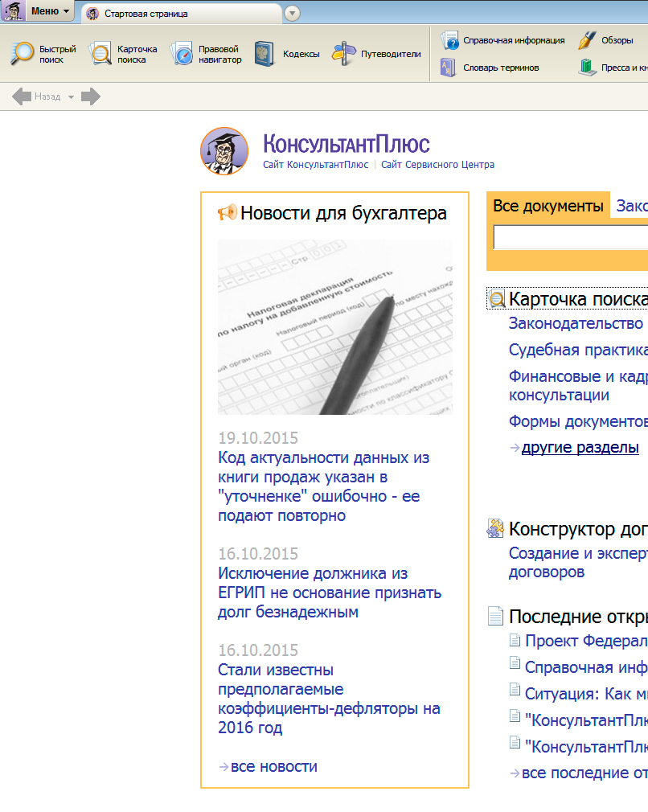
Task: Open news about Код актуальности данных
Action: [324, 486]
